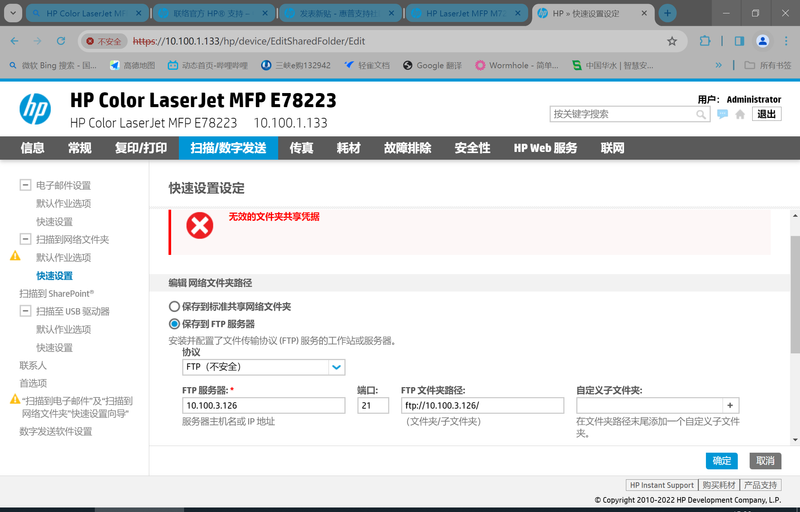Click the HP logo icon
The height and width of the screenshot is (512, 800).
pyautogui.click(x=35, y=107)
